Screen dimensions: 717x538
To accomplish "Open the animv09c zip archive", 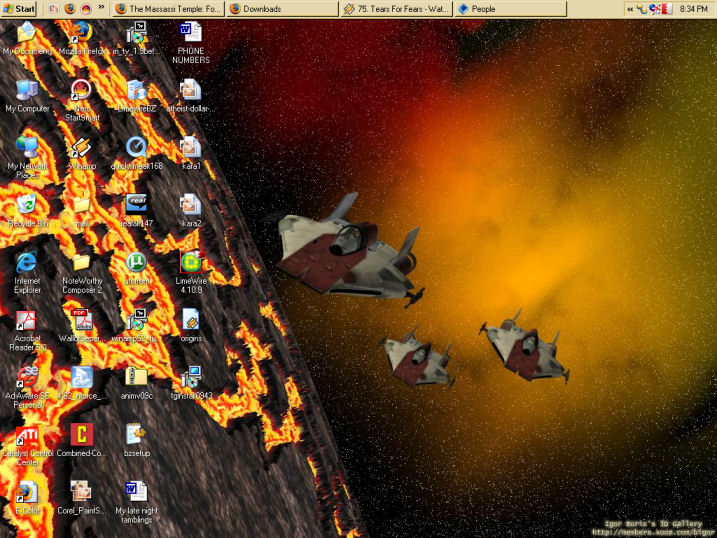I will coord(137,384).
